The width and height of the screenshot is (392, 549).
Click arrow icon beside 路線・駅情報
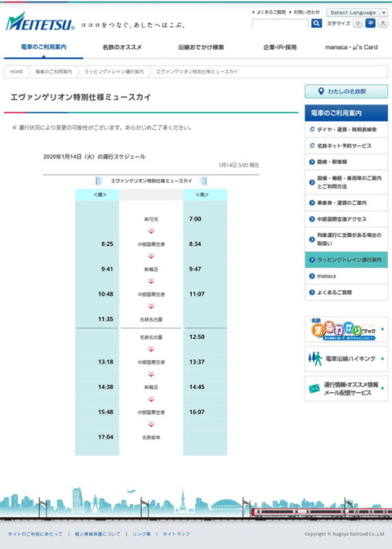tap(312, 162)
